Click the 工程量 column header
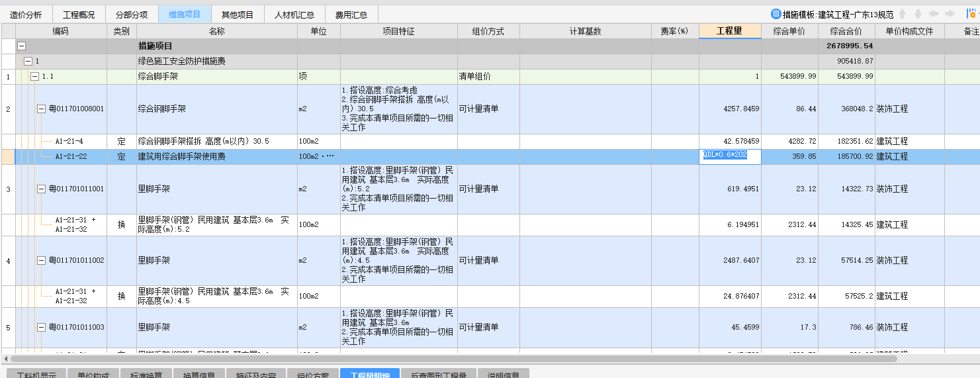The width and height of the screenshot is (980, 378). 730,32
